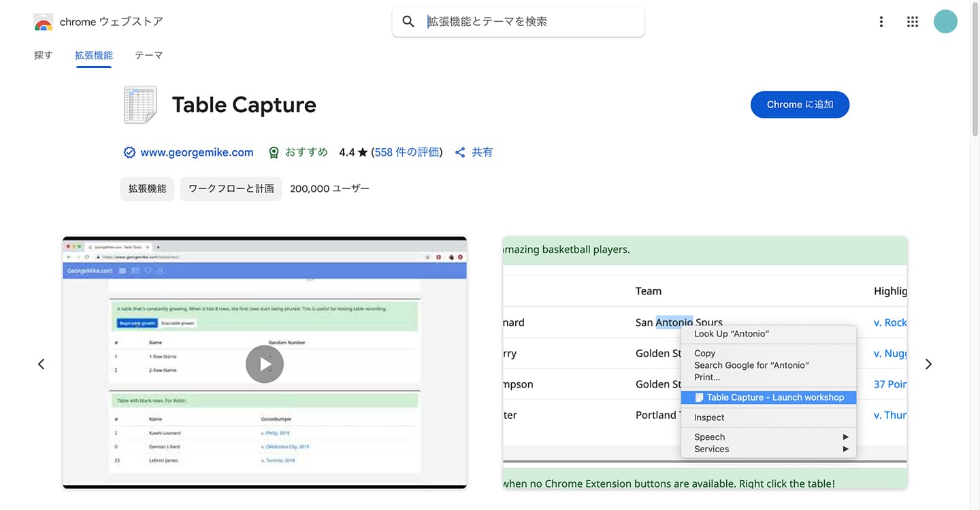Click the Chrome Web Store rainbow logo
Screen dimensions: 980x510
43,22
